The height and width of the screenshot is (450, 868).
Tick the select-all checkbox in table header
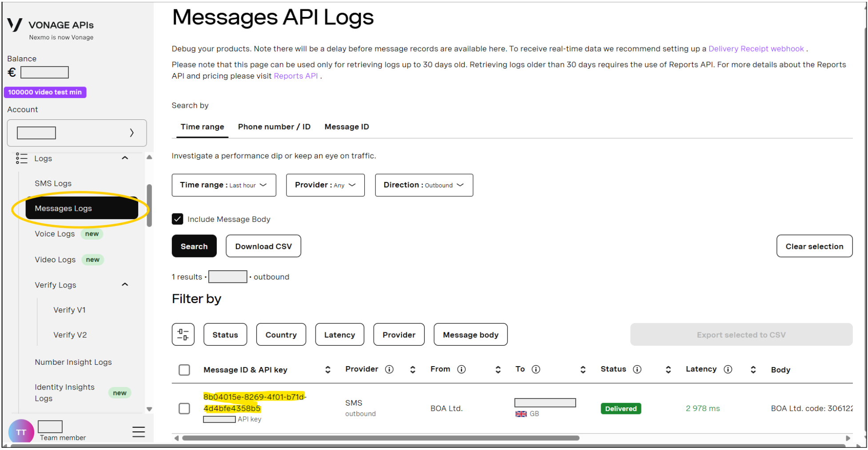[184, 370]
